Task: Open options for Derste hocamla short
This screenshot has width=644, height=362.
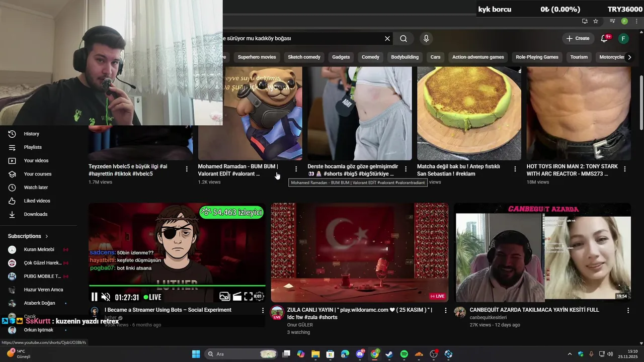Action: pyautogui.click(x=406, y=169)
